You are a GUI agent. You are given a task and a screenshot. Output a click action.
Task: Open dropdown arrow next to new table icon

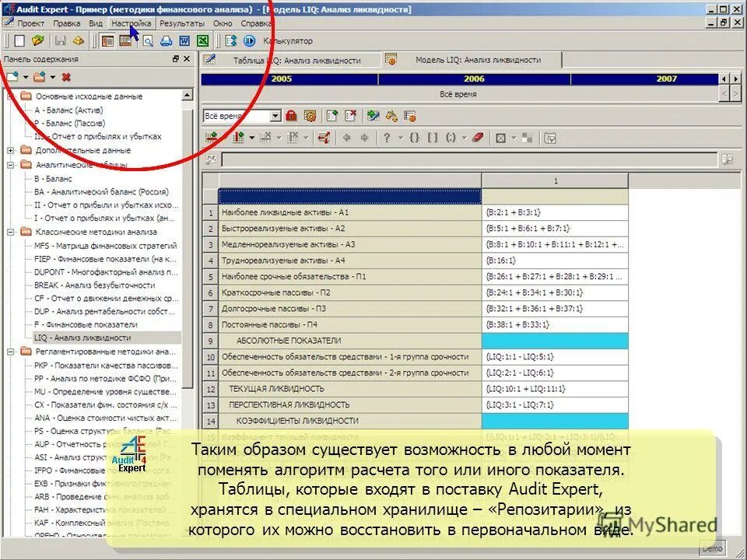pos(26,77)
